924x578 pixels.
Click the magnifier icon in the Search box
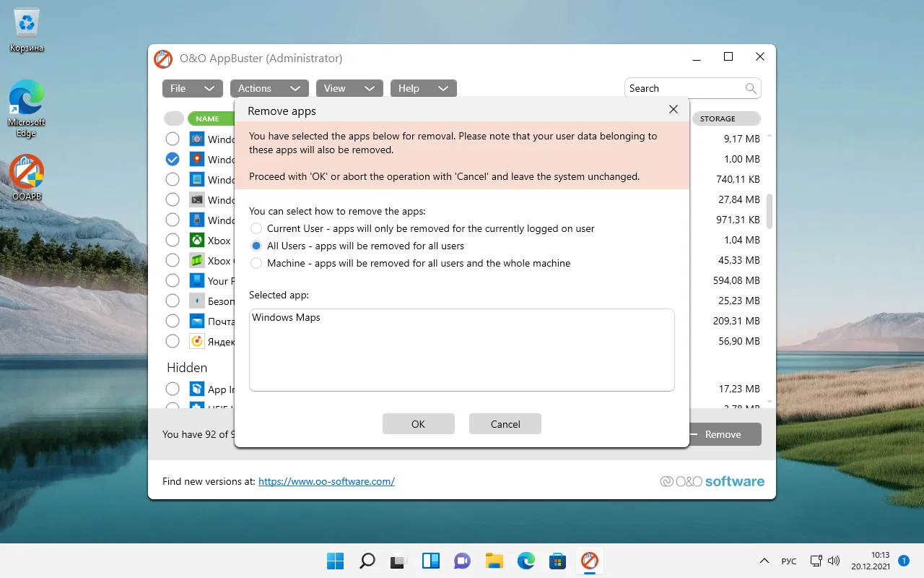pyautogui.click(x=751, y=88)
